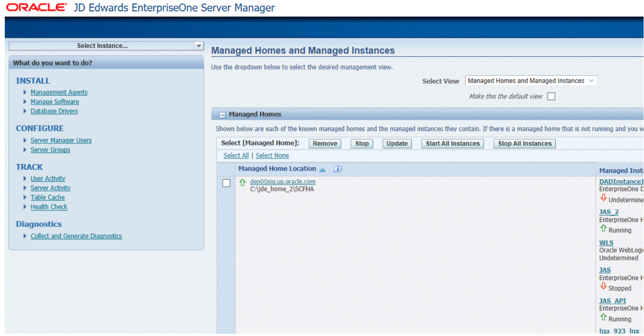
Task: Click the arrow bullet beside Manage Software
Action: click(25, 102)
